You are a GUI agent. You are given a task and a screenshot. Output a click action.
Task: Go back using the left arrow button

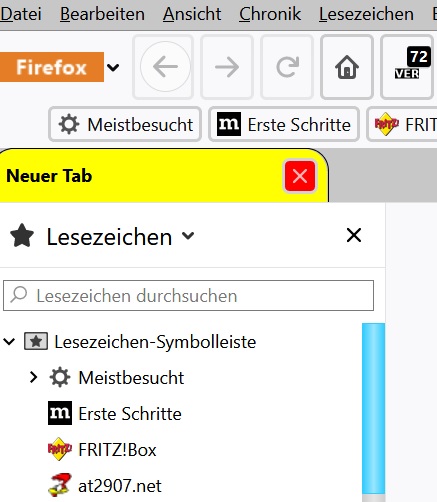click(165, 67)
